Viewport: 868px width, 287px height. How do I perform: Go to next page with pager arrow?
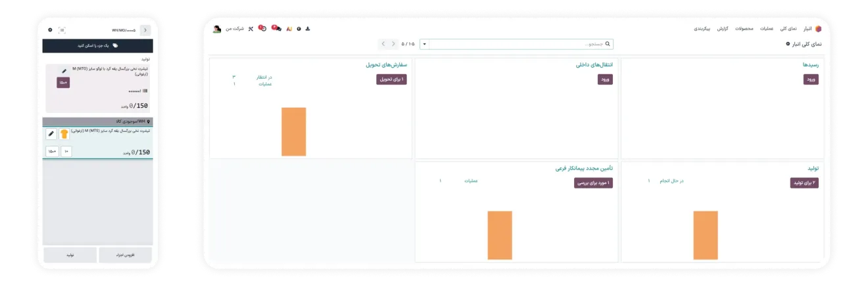(383, 44)
